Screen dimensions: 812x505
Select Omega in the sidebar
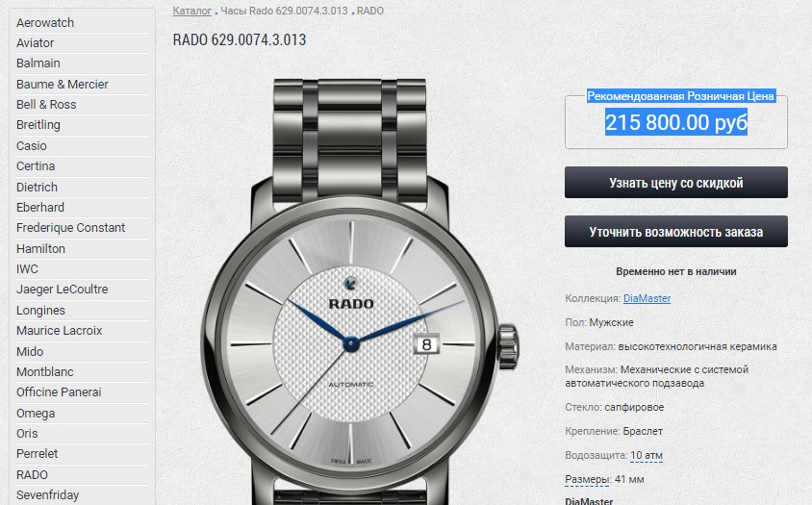click(36, 414)
